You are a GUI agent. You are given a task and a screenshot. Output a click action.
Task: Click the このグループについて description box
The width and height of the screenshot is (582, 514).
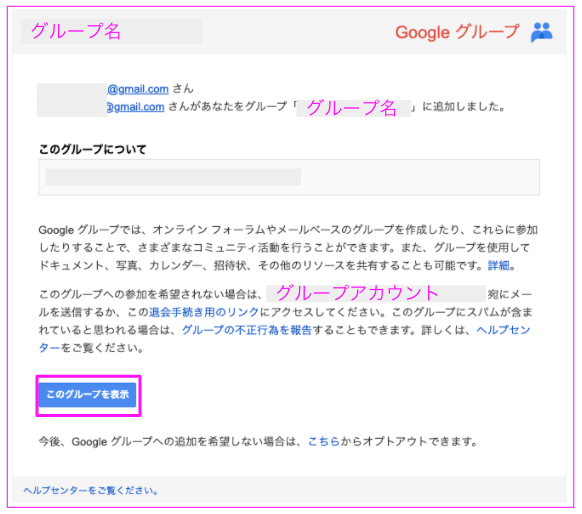point(289,177)
